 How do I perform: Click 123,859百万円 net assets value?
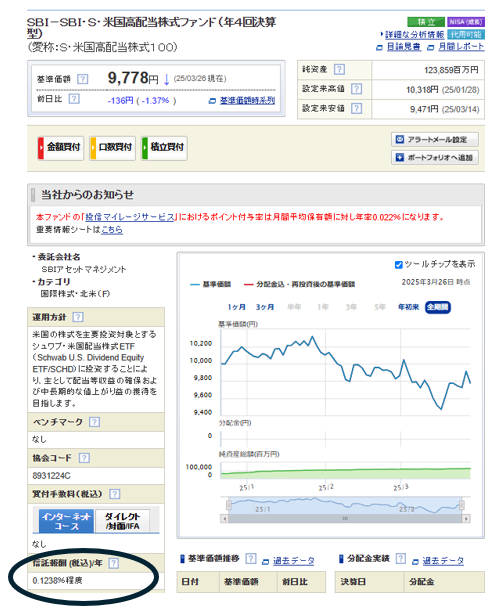pos(451,70)
